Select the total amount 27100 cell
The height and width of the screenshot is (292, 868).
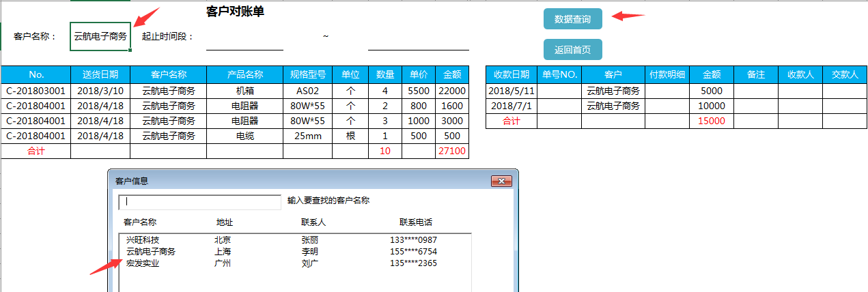tap(452, 151)
